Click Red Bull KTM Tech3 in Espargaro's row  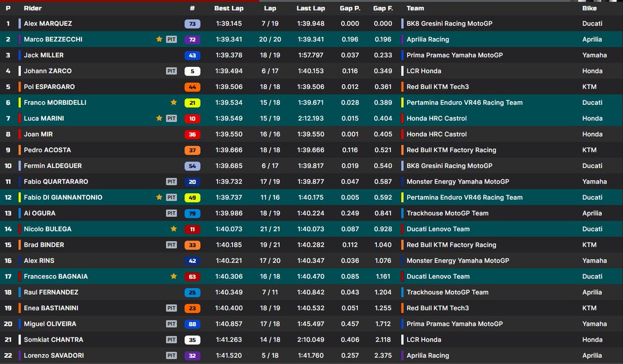coord(438,87)
